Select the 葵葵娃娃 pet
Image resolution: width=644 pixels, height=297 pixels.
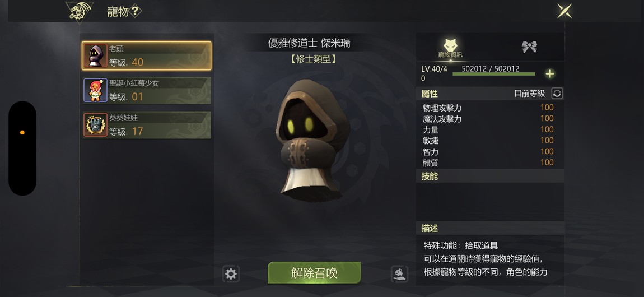pos(147,125)
